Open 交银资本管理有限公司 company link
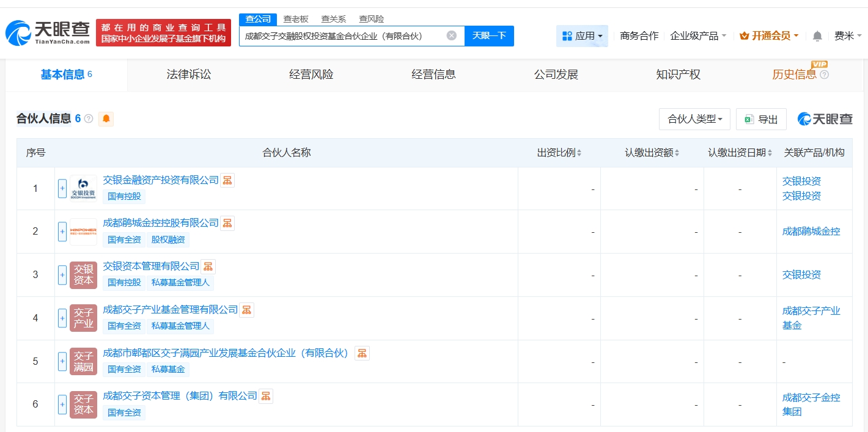 pyautogui.click(x=151, y=266)
